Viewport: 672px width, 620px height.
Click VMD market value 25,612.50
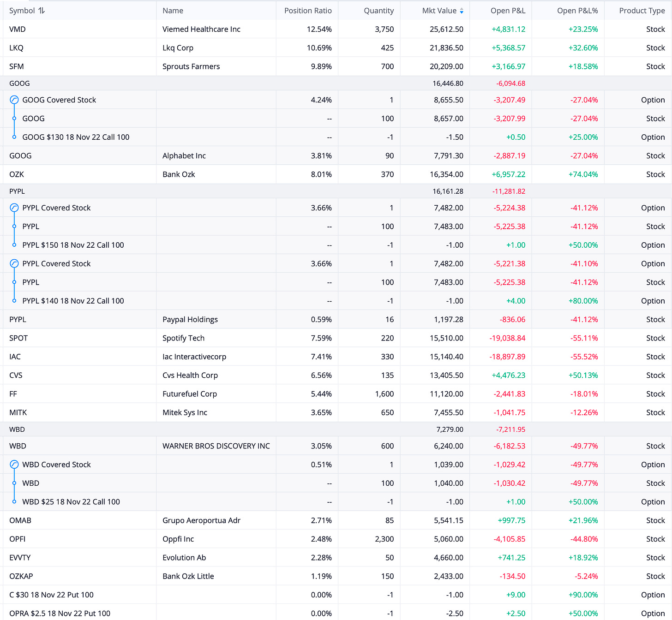[x=446, y=29]
